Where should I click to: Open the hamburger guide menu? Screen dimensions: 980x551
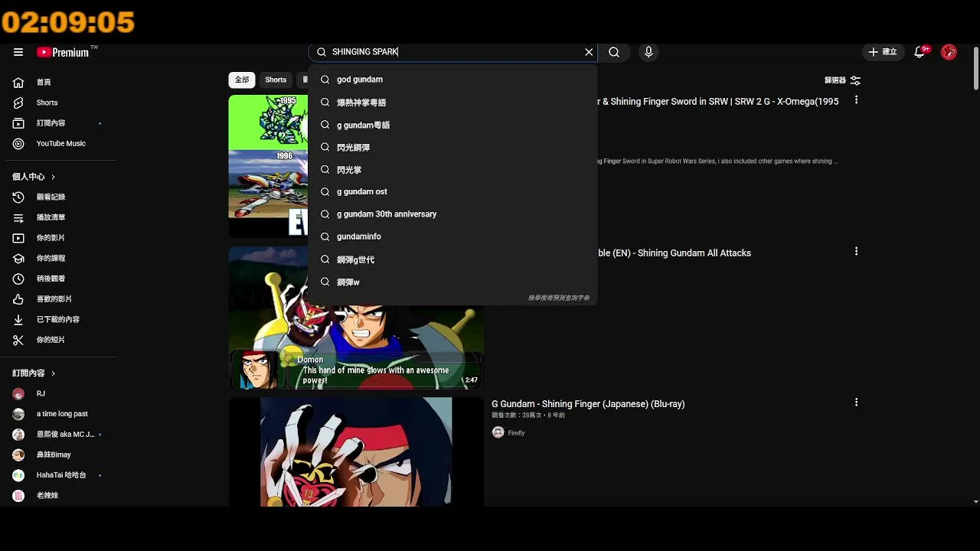click(18, 52)
